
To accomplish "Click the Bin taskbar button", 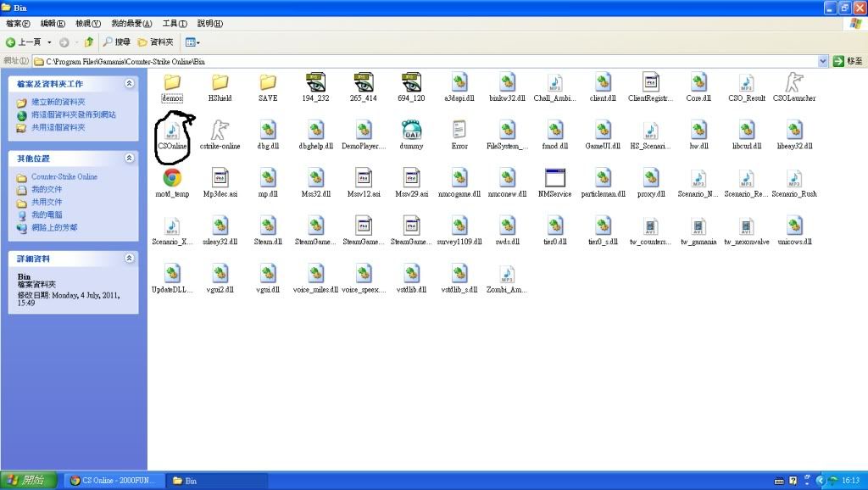I will pyautogui.click(x=216, y=481).
